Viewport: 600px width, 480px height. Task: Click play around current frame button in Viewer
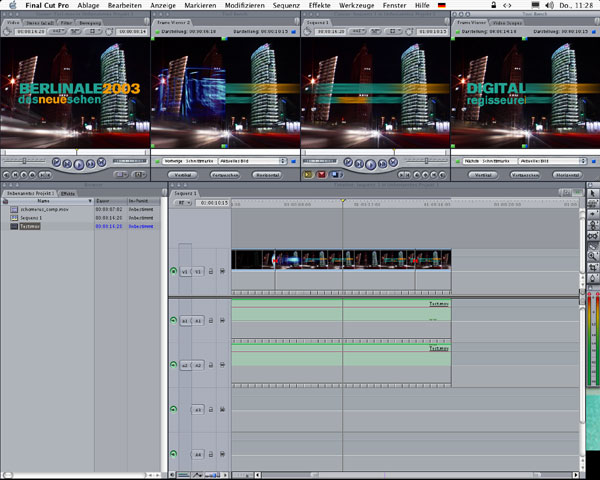(x=90, y=164)
